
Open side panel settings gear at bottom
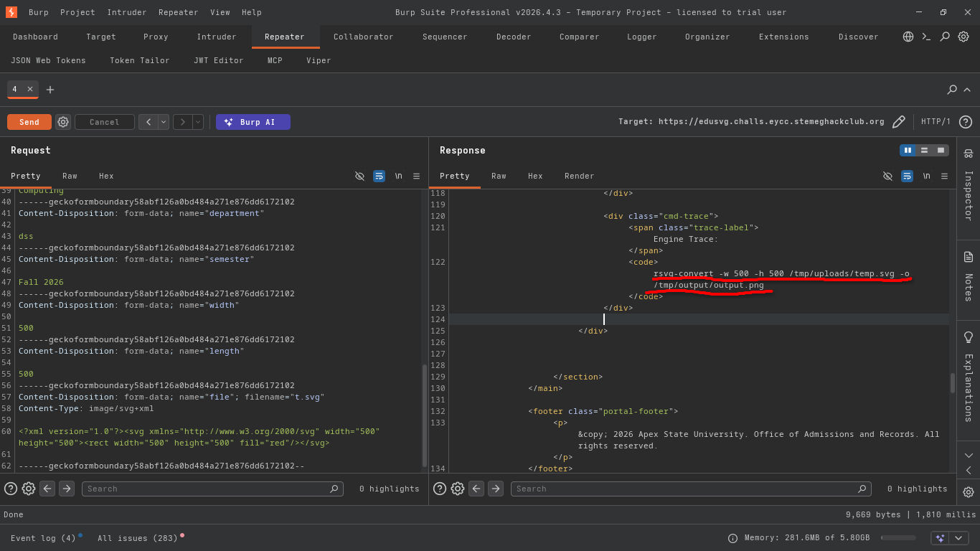969,492
